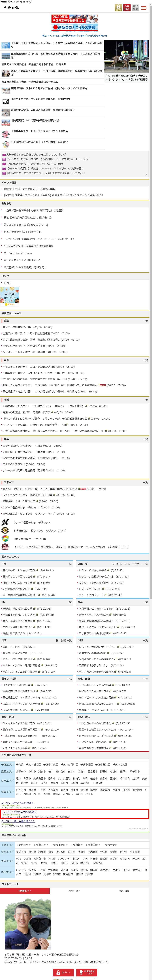The image size is (152, 980).
Task: Open the hamburger menu in the header
Action: (144, 8)
